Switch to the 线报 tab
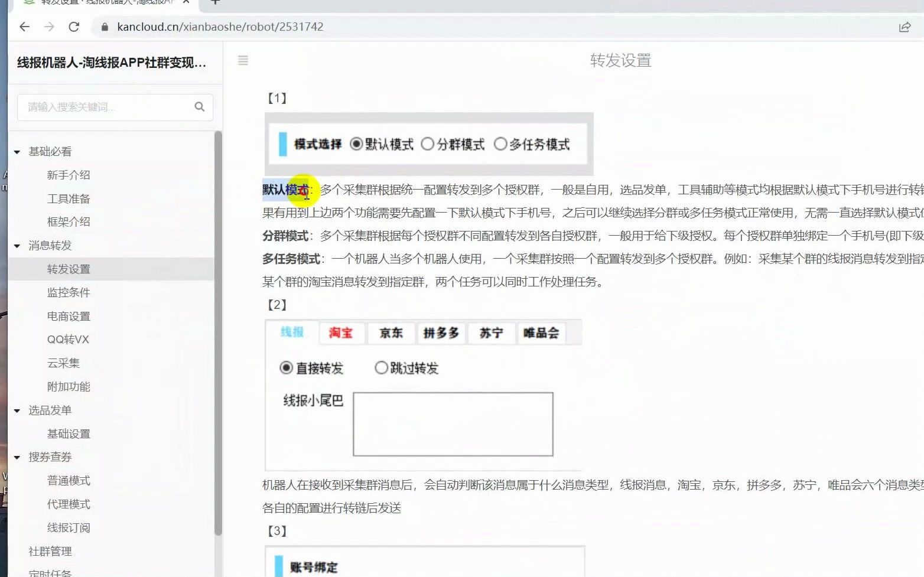 point(292,332)
